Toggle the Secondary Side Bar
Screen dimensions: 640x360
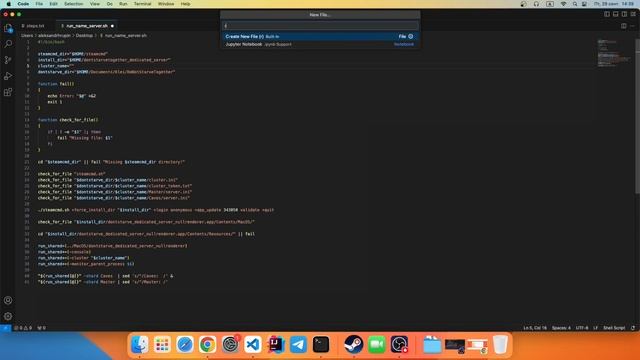(x=624, y=14)
